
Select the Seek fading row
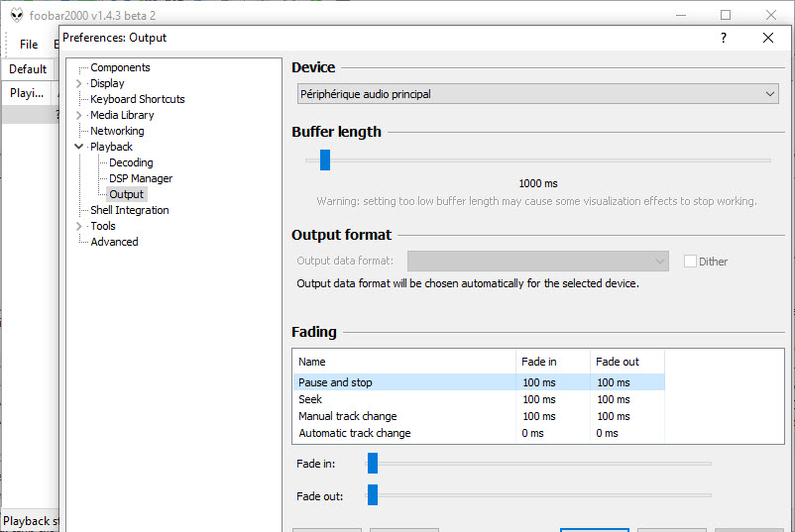tap(479, 400)
